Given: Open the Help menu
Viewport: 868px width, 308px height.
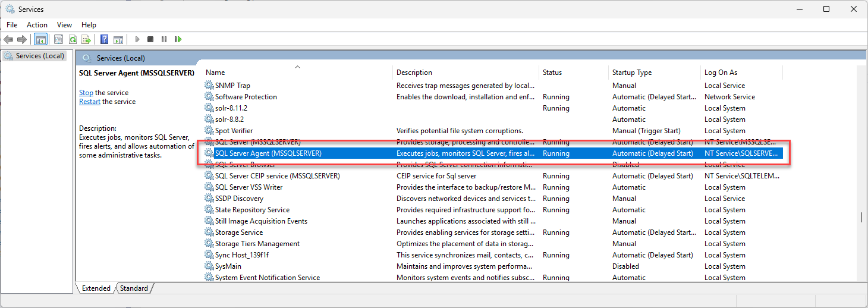Looking at the screenshot, I should point(89,25).
